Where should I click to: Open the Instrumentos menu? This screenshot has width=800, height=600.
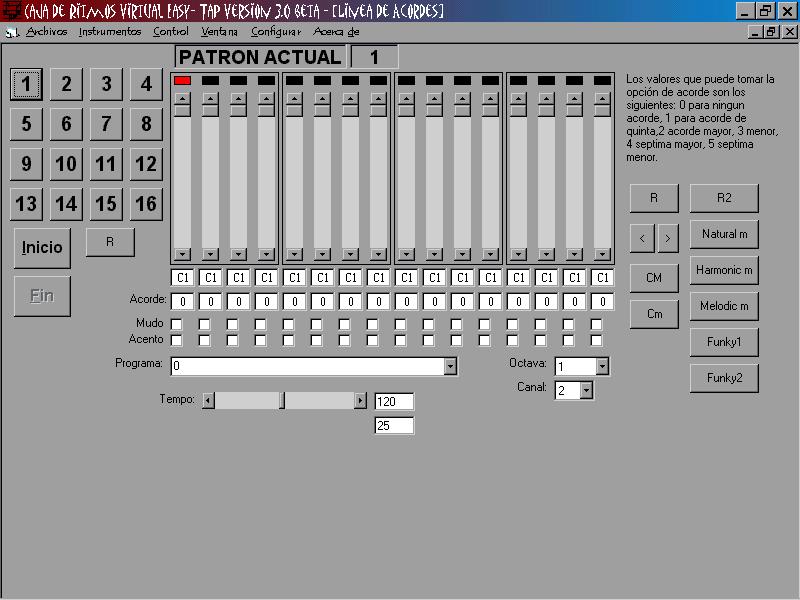tap(110, 32)
